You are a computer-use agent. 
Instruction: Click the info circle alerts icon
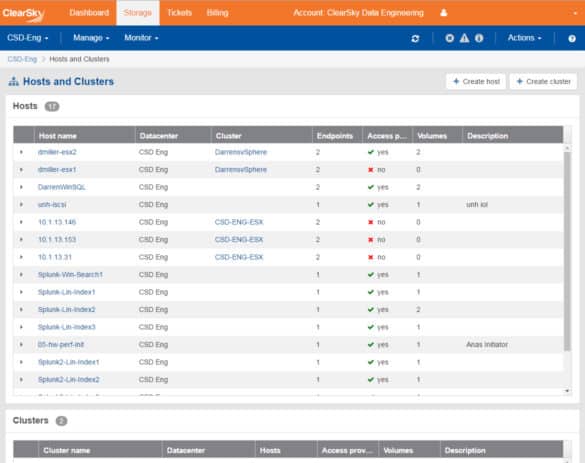coord(479,38)
